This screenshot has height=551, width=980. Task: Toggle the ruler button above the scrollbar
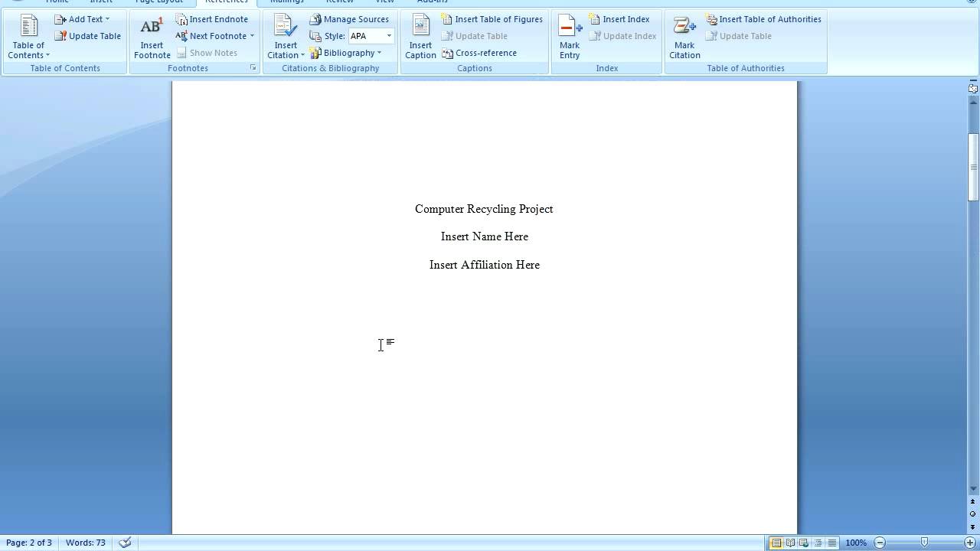tap(973, 89)
